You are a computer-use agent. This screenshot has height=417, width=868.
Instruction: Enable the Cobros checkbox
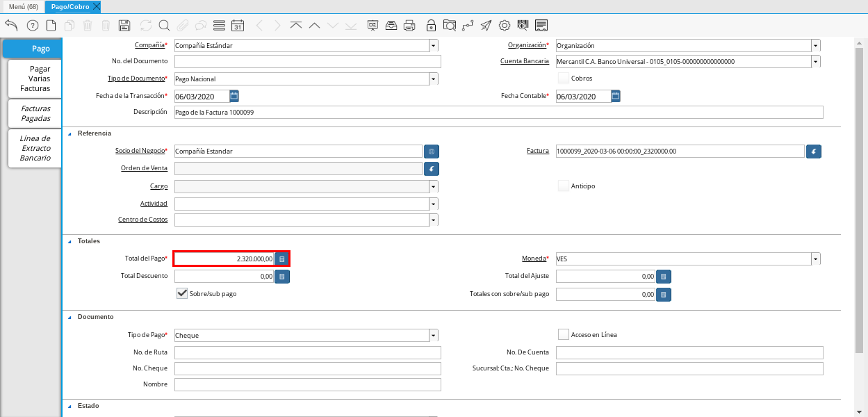(x=564, y=79)
